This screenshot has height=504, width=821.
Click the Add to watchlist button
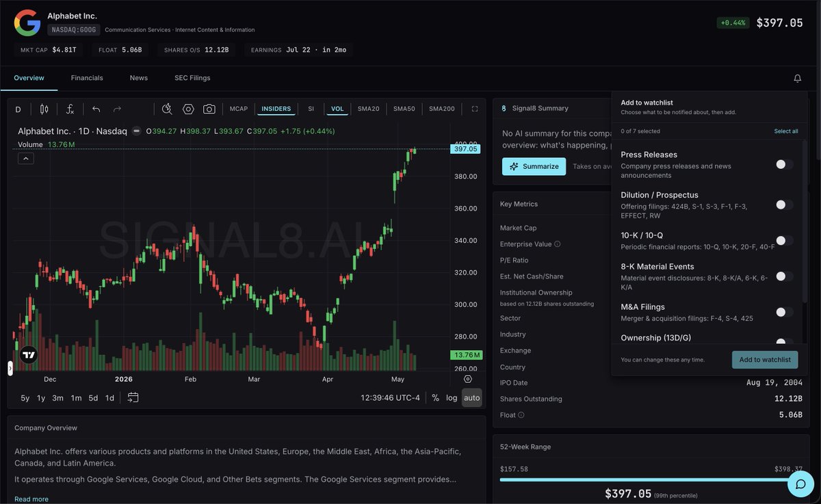(764, 360)
